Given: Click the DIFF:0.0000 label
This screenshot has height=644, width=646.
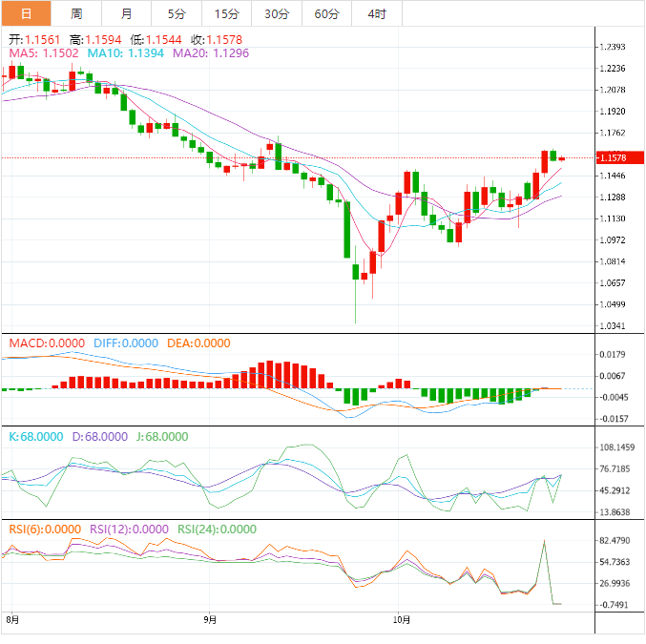Looking at the screenshot, I should (126, 343).
